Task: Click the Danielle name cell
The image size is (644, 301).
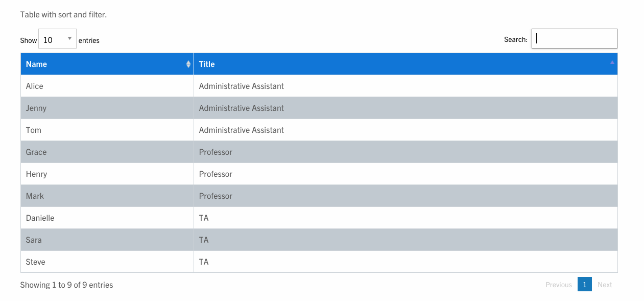Action: click(40, 218)
